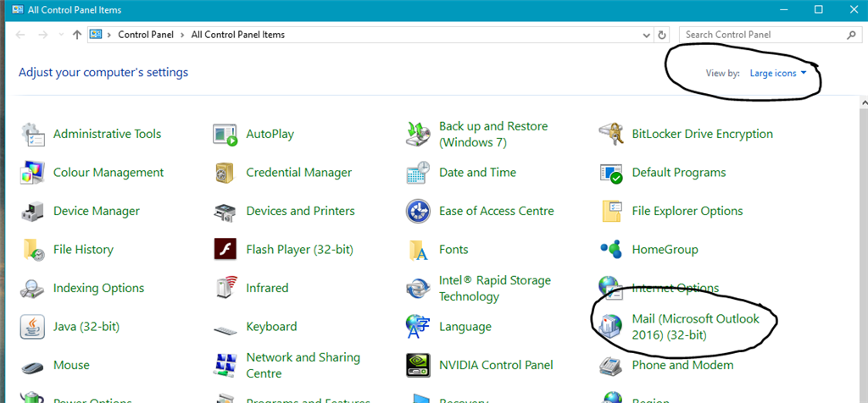868x403 pixels.
Task: Click the scrollbar up arrow
Action: click(x=864, y=103)
